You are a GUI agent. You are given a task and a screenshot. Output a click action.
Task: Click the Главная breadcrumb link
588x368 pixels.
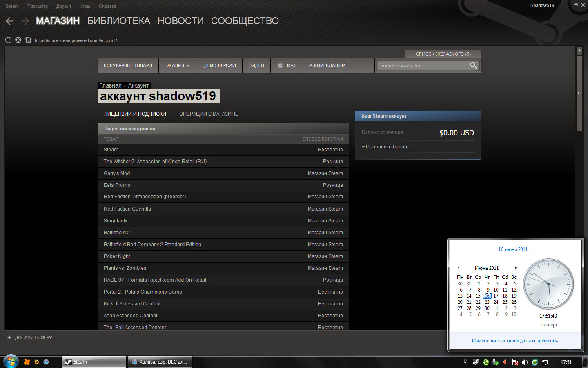[110, 85]
